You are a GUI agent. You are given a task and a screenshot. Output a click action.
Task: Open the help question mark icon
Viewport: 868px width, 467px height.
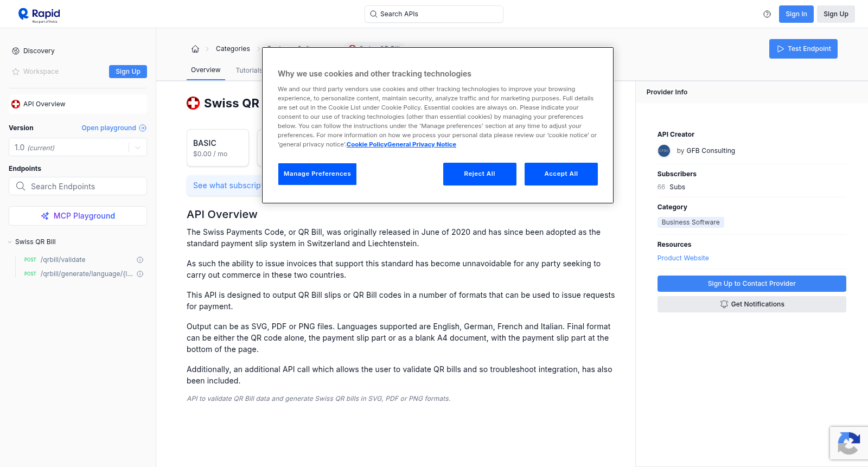pyautogui.click(x=767, y=14)
